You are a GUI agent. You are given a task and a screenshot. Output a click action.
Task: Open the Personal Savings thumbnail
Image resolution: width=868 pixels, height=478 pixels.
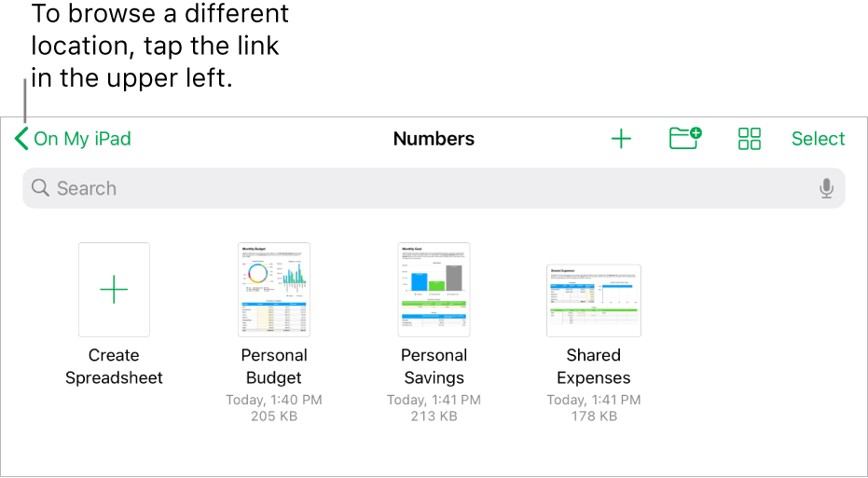click(x=434, y=290)
